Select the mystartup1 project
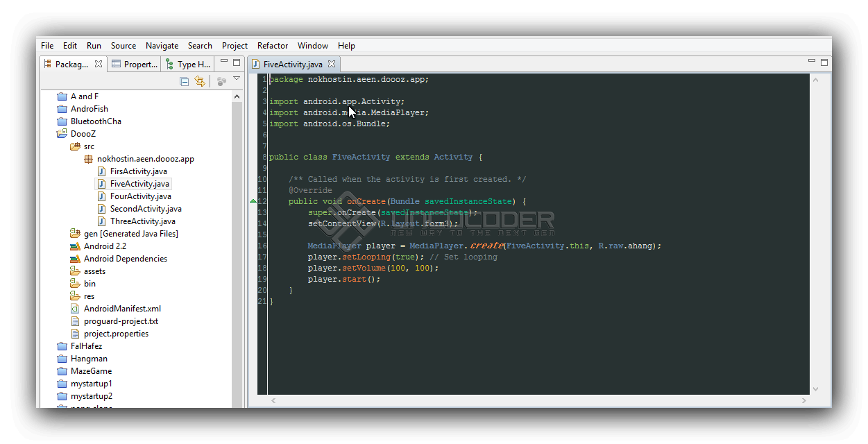Screen dimensions: 868x444 click(x=92, y=384)
